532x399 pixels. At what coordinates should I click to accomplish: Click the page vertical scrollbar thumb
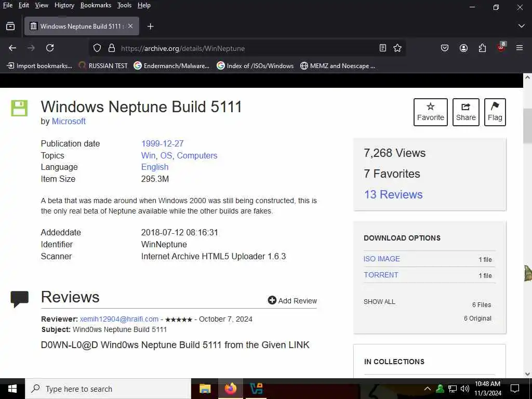pyautogui.click(x=527, y=126)
